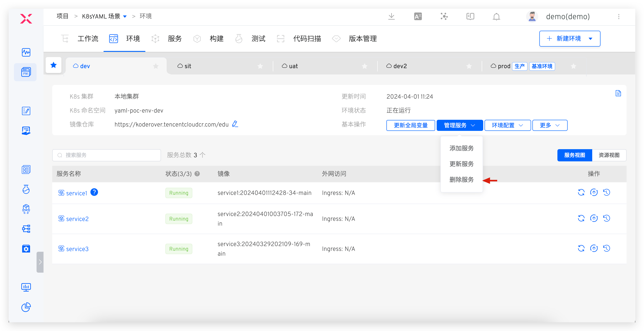Switch to 资源视图 view
This screenshot has width=644, height=331.
click(x=609, y=155)
